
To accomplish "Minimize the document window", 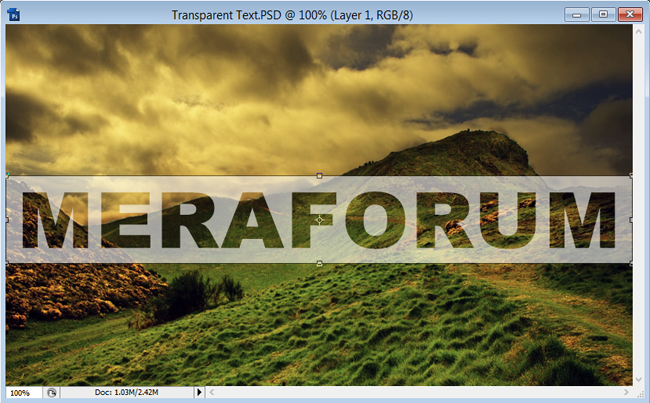I will pyautogui.click(x=577, y=14).
